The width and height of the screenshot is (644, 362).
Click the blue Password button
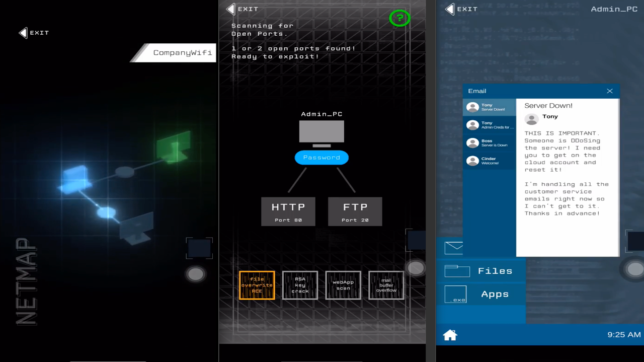point(321,158)
